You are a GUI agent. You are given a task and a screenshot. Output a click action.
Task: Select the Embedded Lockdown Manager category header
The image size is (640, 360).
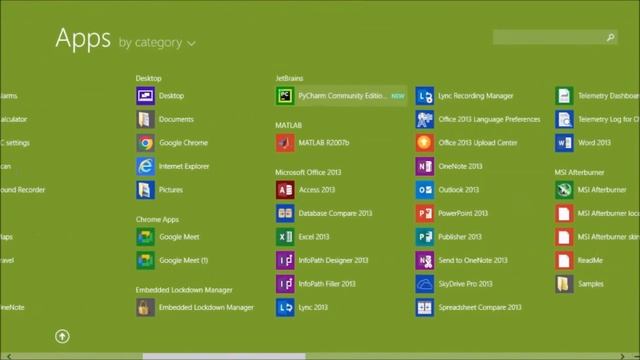184,290
